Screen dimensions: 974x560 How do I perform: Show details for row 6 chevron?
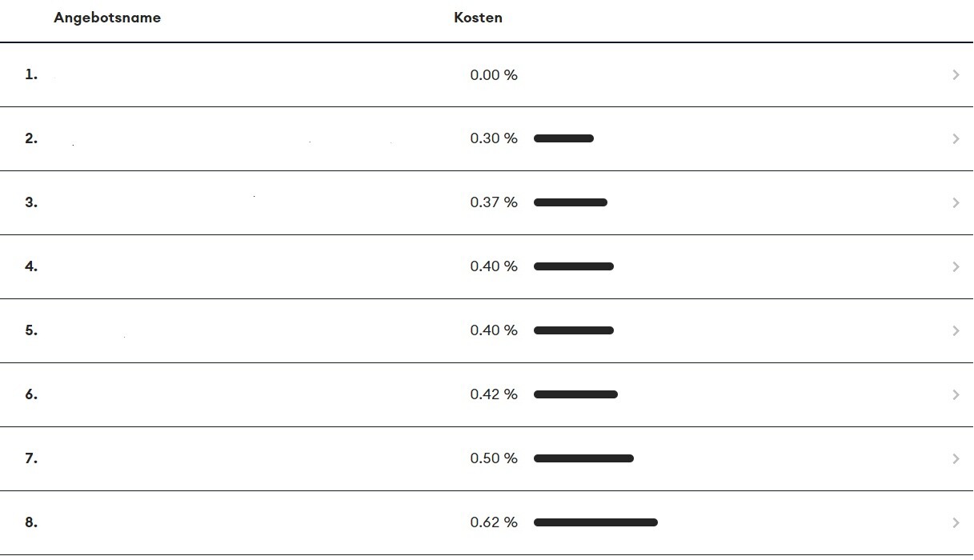point(956,394)
